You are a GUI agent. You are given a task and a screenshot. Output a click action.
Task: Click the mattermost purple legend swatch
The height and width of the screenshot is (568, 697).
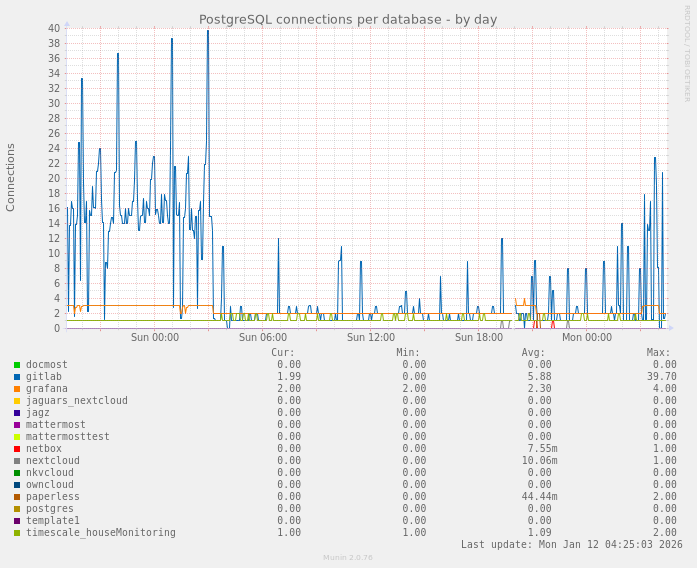click(x=17, y=425)
